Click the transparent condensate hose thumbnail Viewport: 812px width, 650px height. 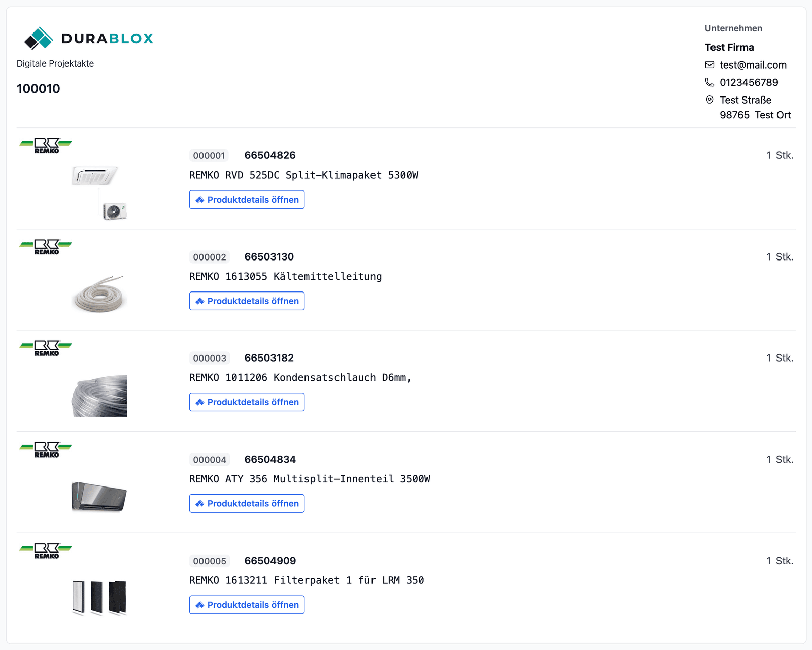click(x=99, y=396)
